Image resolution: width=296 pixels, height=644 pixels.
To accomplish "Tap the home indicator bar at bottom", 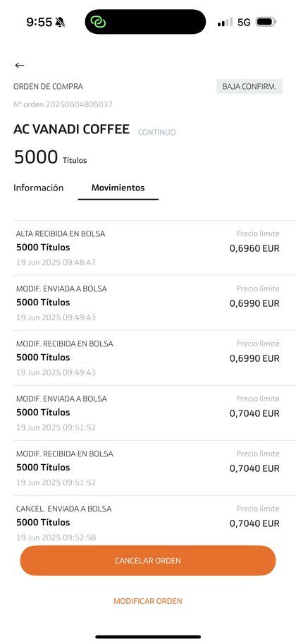I will point(148,637).
